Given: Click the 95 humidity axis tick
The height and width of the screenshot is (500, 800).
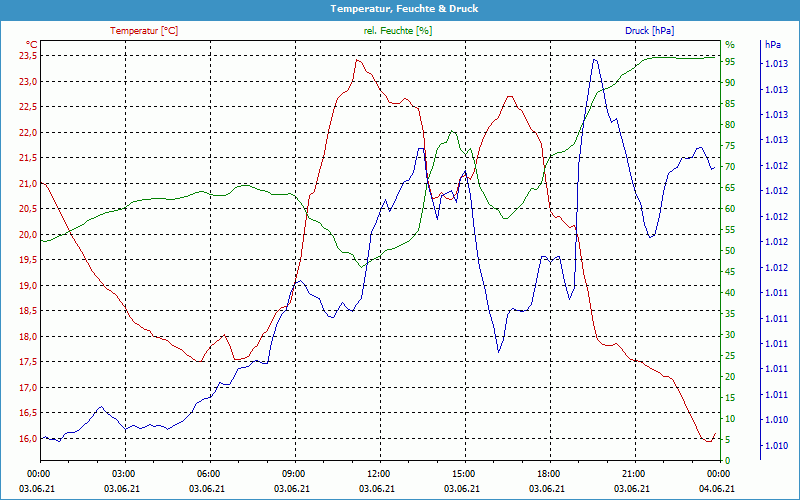Looking at the screenshot, I should pyautogui.click(x=730, y=62).
